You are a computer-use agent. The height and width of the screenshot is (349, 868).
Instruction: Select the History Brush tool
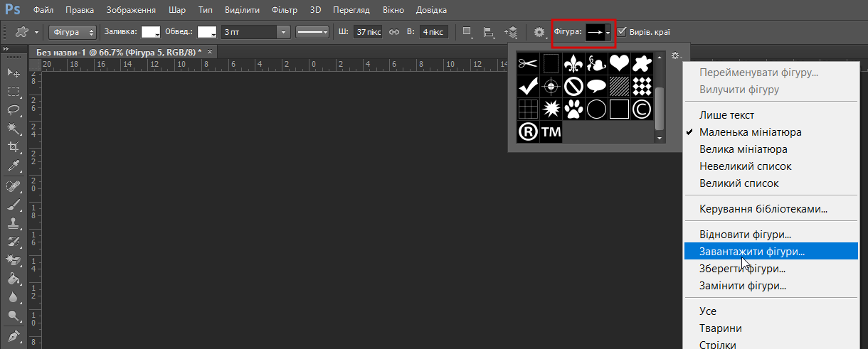[x=13, y=242]
